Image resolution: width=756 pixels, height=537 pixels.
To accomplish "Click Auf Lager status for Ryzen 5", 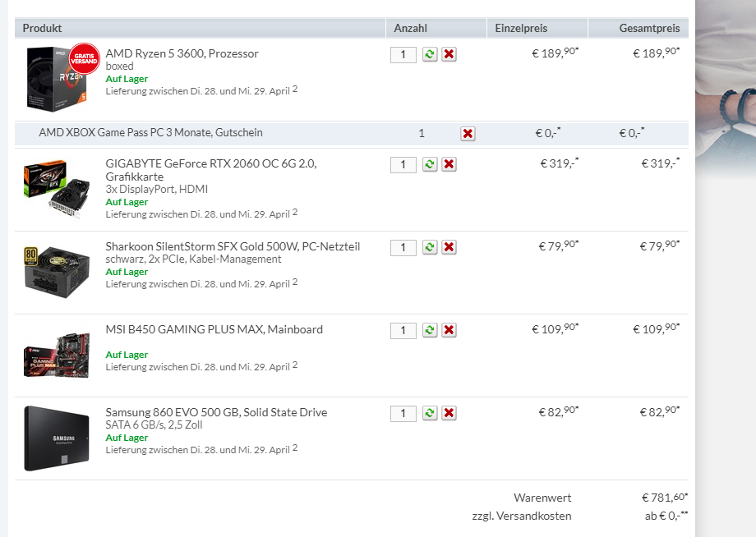I will 127,79.
